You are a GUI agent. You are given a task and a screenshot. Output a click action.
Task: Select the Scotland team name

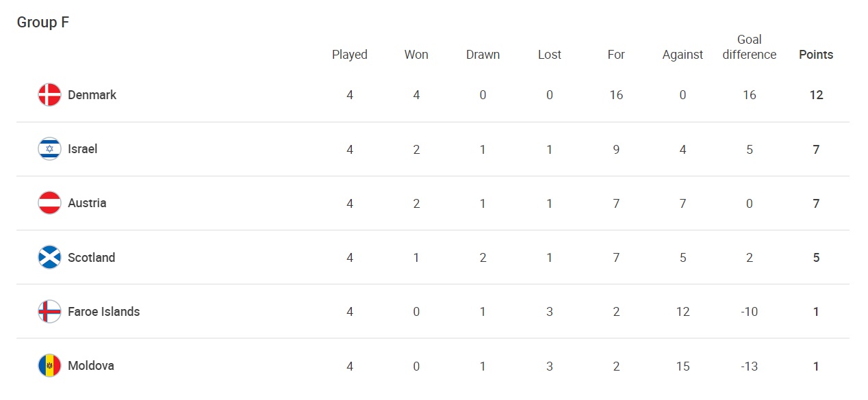pyautogui.click(x=91, y=258)
